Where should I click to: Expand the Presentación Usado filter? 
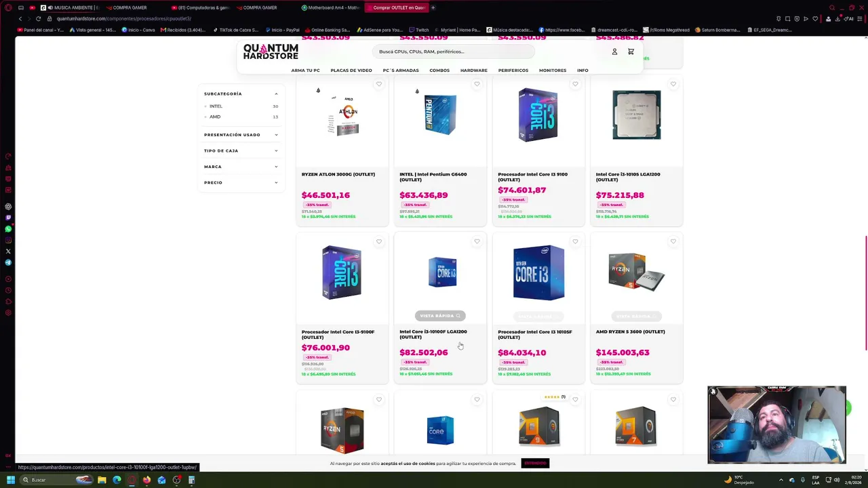[x=241, y=135]
